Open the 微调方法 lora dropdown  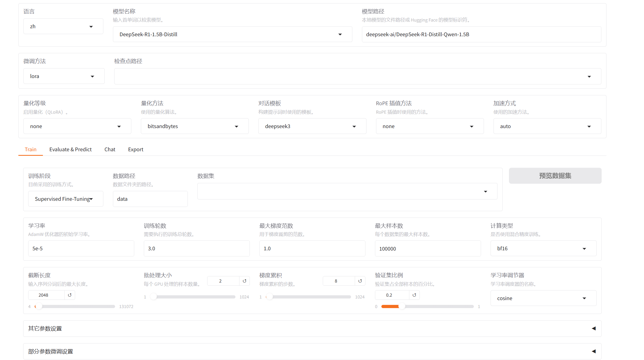click(x=64, y=76)
